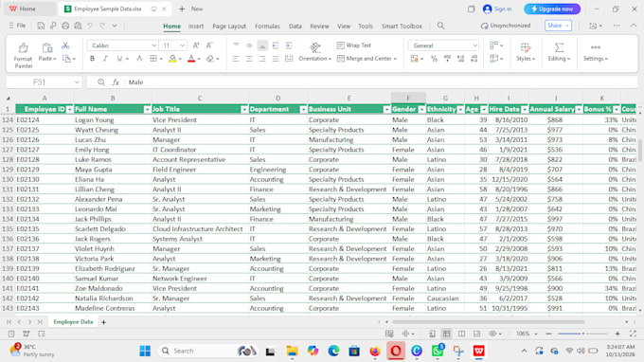
Task: Toggle left horizontal alignment
Action: [x=236, y=59]
